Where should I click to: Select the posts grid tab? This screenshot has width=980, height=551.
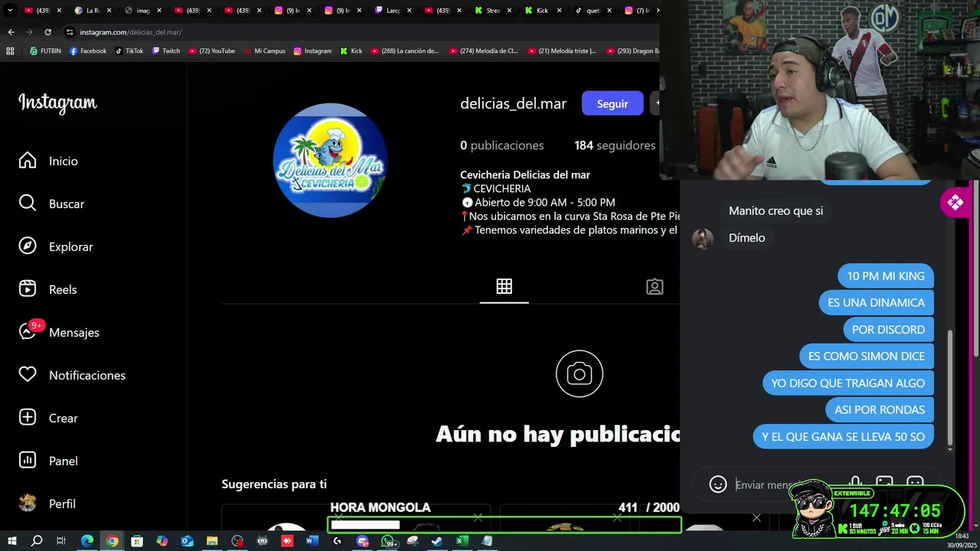[504, 286]
